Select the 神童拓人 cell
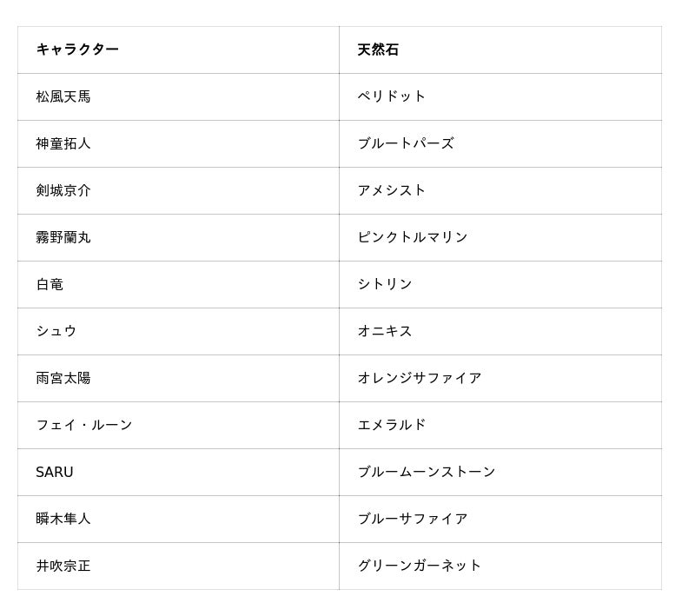Screen dimensions: 695x616 (63, 143)
